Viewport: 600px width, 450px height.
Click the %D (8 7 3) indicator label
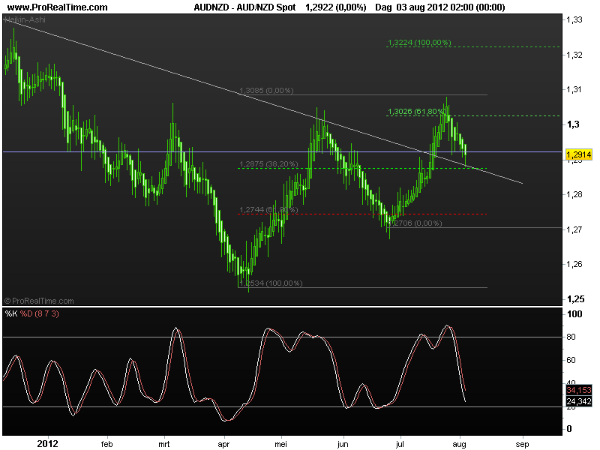point(40,314)
